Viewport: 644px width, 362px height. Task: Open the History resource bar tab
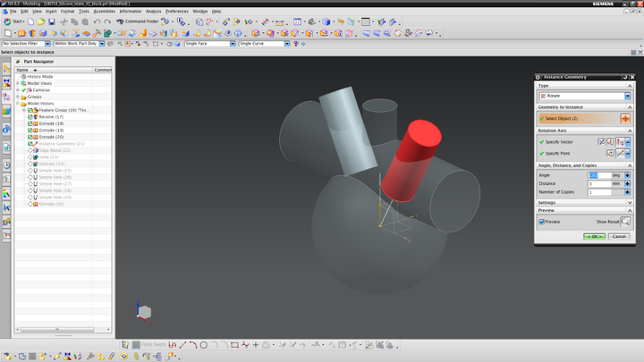(6, 165)
